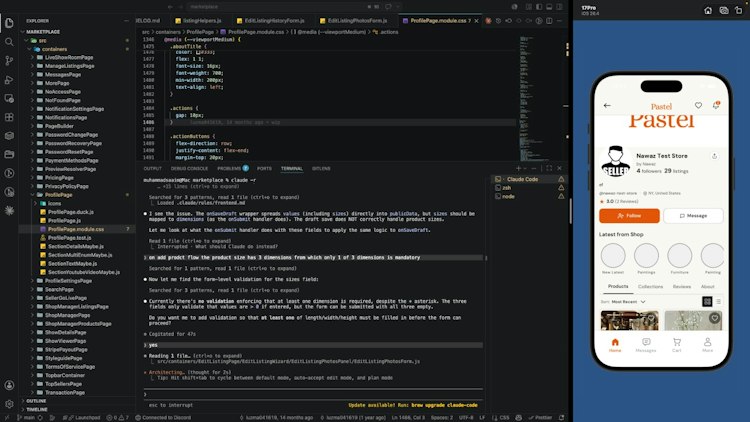
Task: Open the DEBUG CONSOLE panel tab
Action: pyautogui.click(x=189, y=168)
